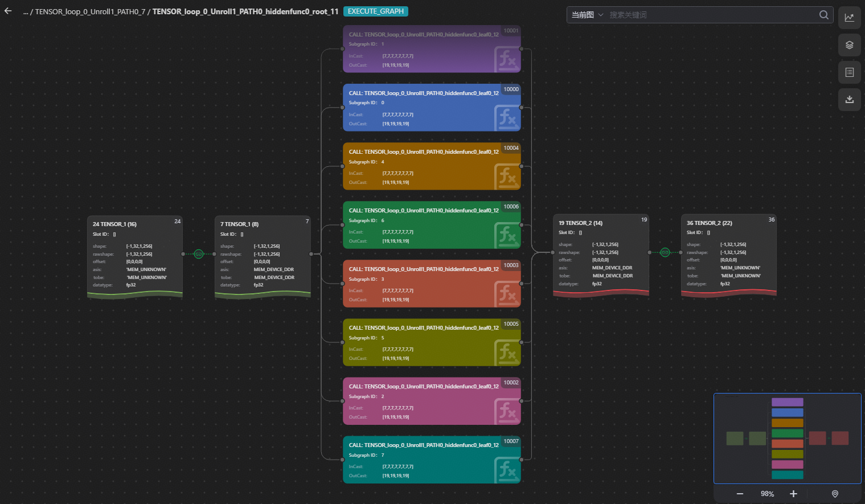Zoom in with the plus button
This screenshot has height=504, width=865.
click(793, 494)
